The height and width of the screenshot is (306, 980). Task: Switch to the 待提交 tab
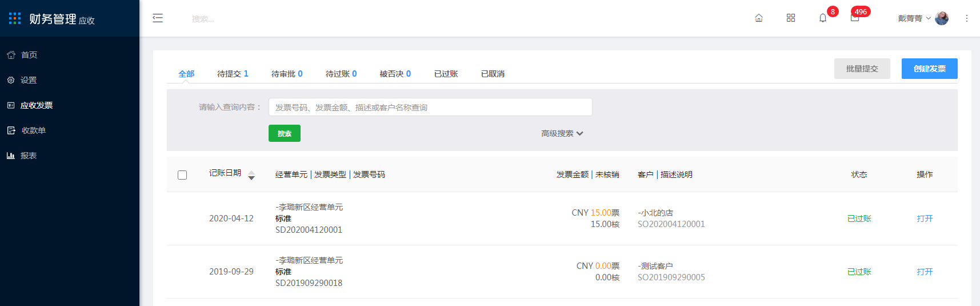click(233, 74)
